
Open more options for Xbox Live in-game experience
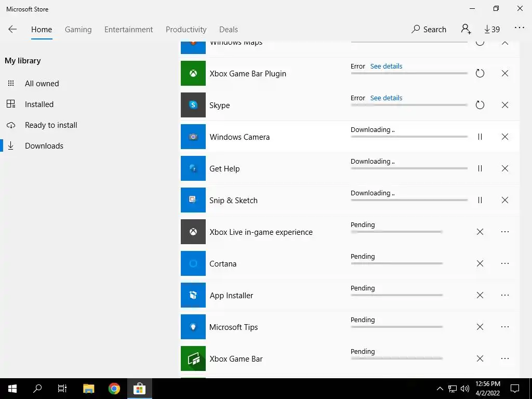pos(505,232)
